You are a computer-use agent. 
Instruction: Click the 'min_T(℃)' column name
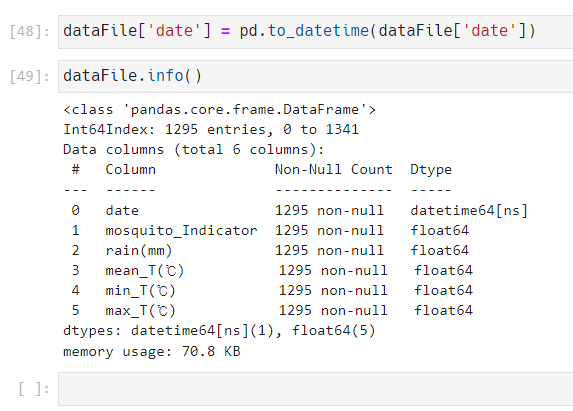(141, 291)
